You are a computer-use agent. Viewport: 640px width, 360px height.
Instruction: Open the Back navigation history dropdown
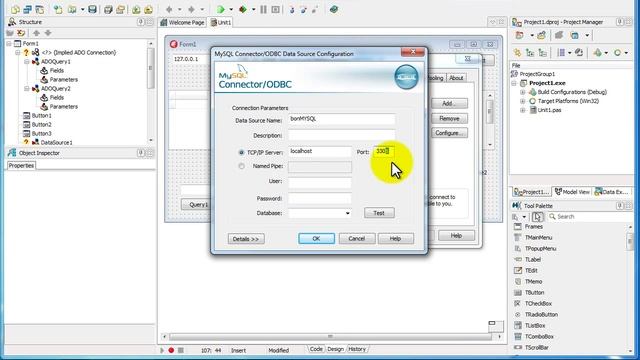[179, 9]
